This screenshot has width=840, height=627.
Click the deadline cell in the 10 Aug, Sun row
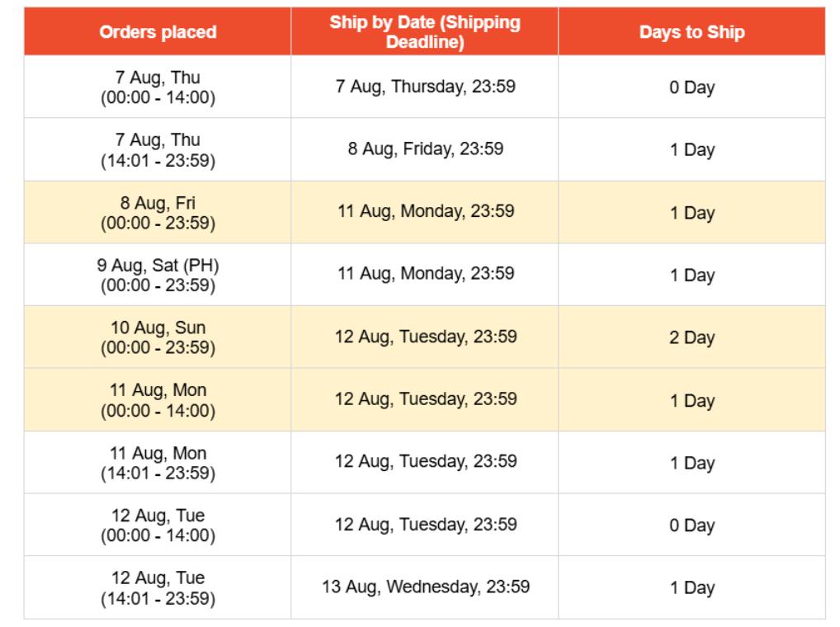click(x=425, y=337)
